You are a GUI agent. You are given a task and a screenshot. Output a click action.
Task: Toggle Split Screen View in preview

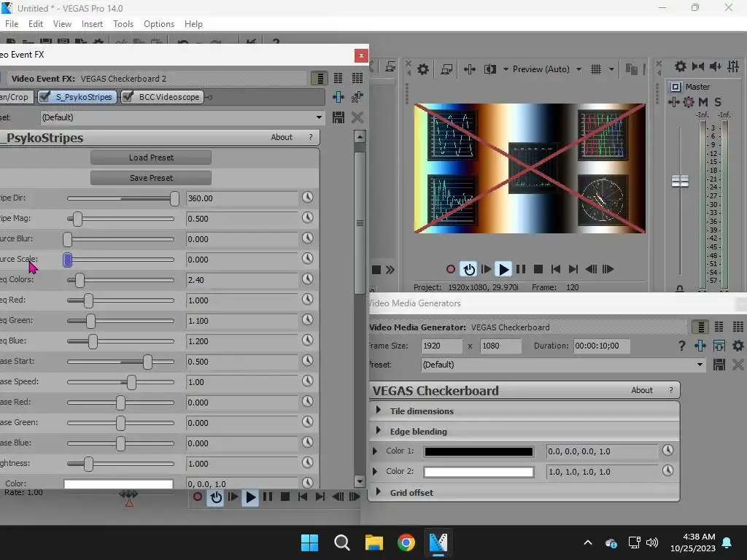tap(490, 69)
